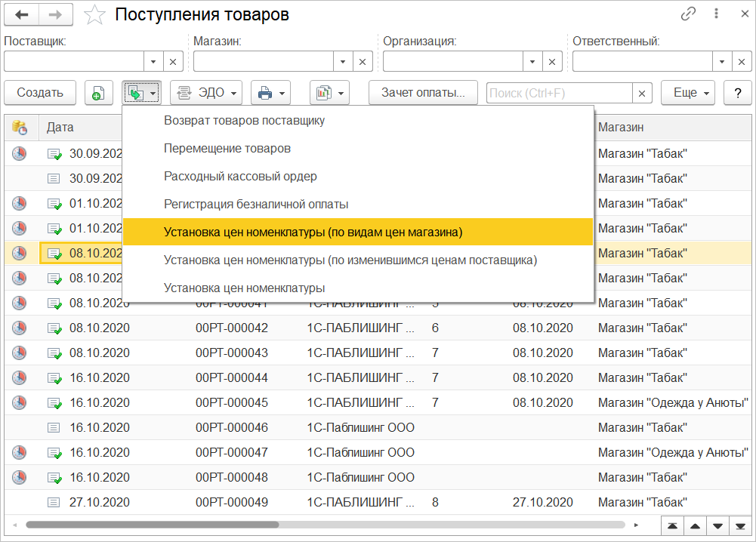Screen dimensions: 756x542
Task: Add Поступления товаров to favorites star
Action: point(94,14)
